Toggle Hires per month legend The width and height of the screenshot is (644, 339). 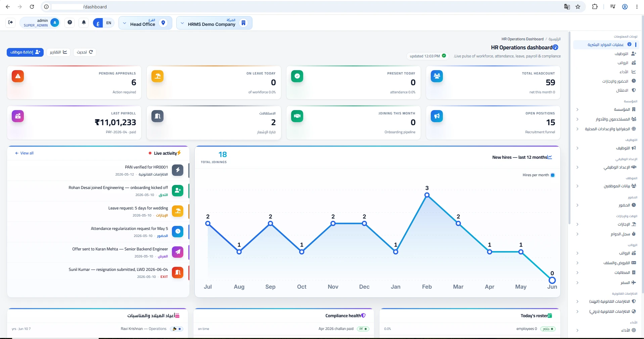coord(539,175)
